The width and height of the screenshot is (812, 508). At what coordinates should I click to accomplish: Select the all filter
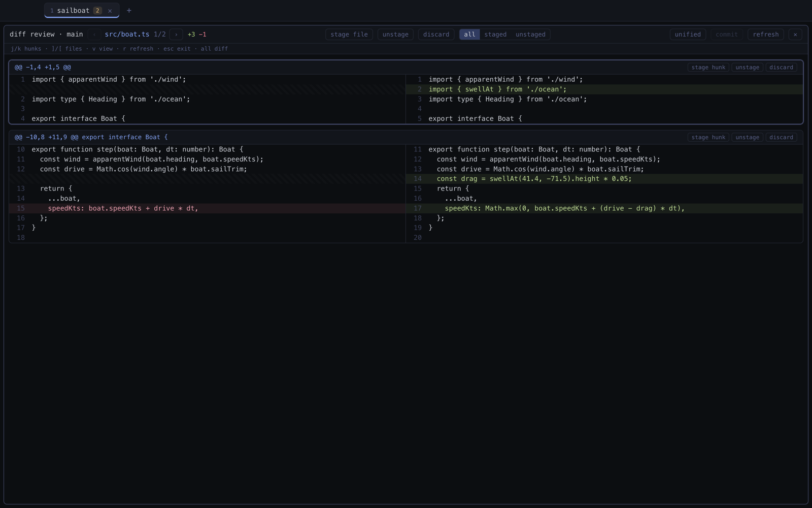pos(469,35)
